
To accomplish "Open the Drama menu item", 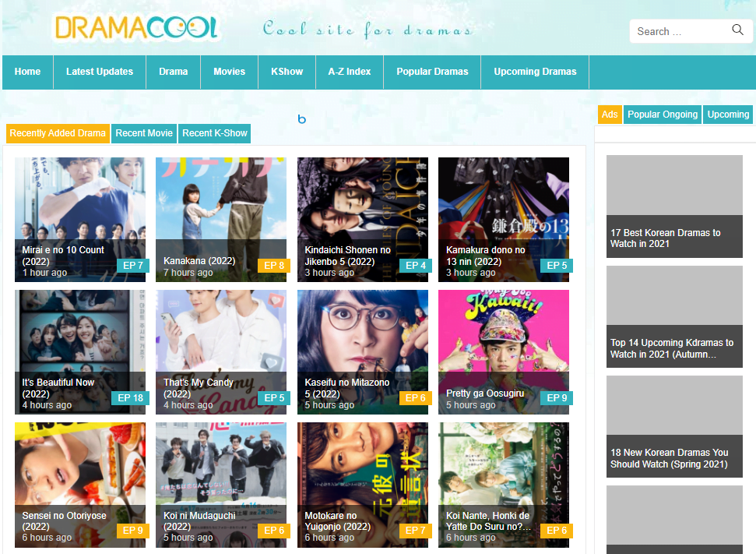I will pos(174,72).
